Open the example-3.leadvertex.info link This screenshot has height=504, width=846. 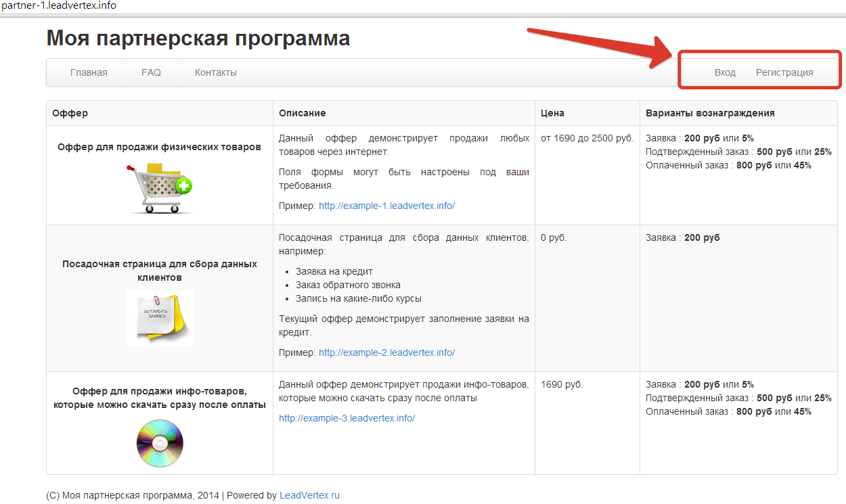click(x=347, y=418)
